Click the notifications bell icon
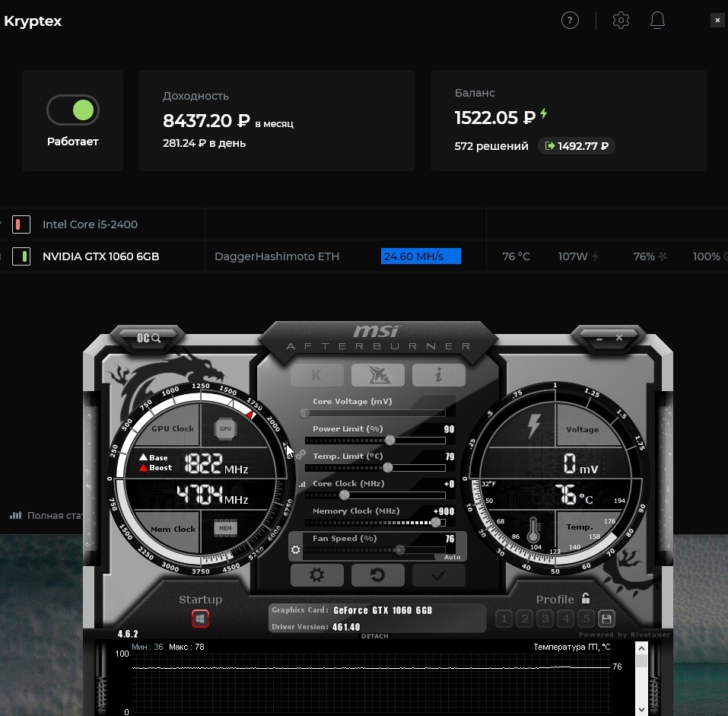This screenshot has height=716, width=728. 658,21
